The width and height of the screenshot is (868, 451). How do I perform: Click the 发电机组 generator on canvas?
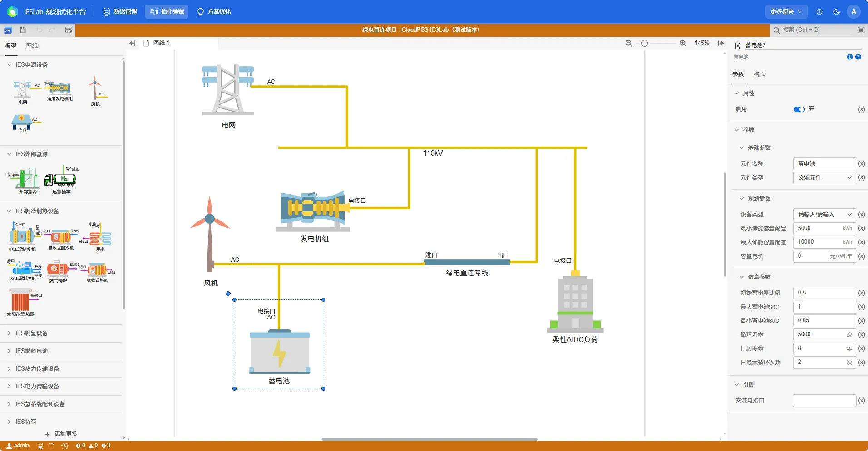pos(313,211)
